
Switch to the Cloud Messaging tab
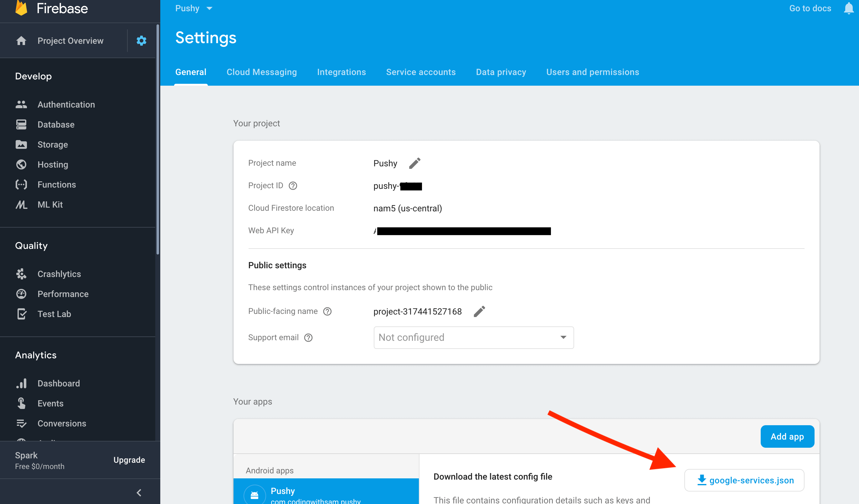(x=261, y=72)
